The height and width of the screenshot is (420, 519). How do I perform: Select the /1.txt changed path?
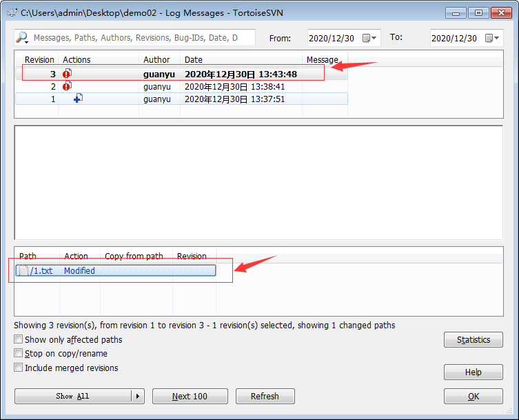116,270
